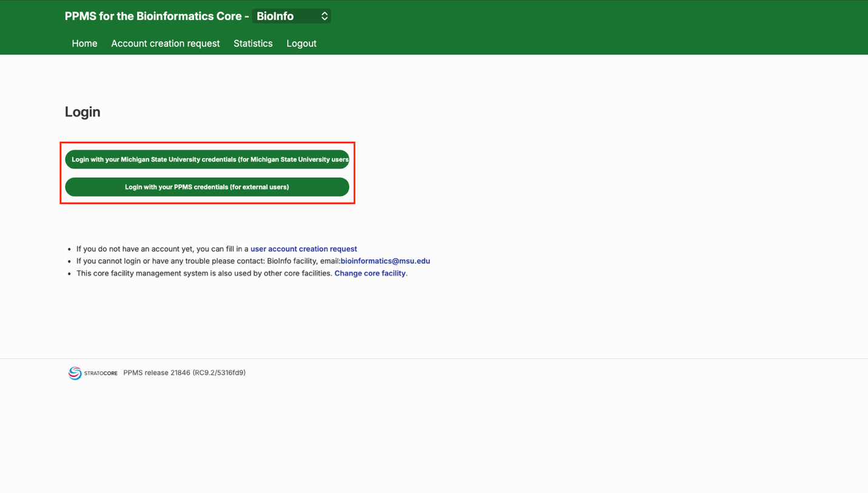Open the BioInfo core facility dropdown

(292, 16)
